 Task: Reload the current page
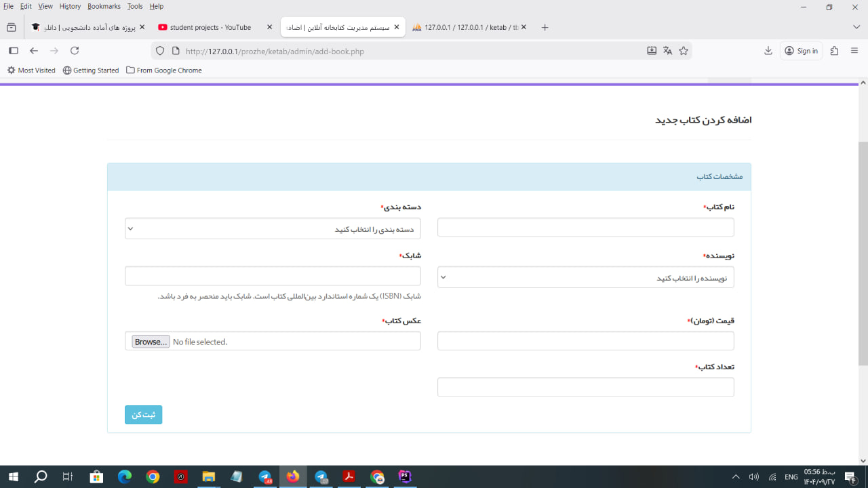pyautogui.click(x=75, y=51)
